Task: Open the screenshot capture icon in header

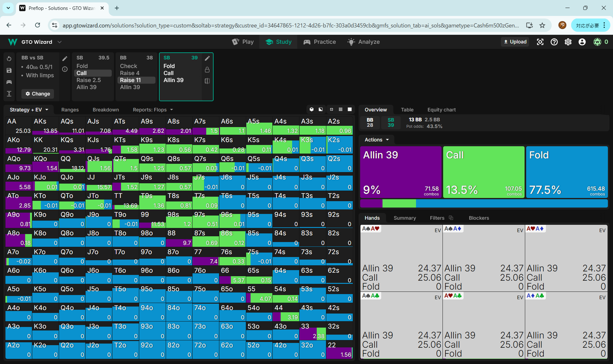Action: tap(540, 42)
